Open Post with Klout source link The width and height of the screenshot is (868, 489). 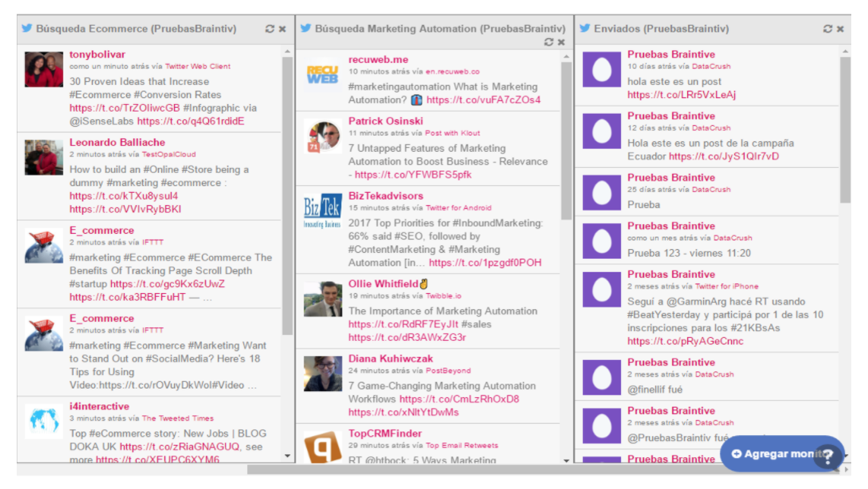452,134
